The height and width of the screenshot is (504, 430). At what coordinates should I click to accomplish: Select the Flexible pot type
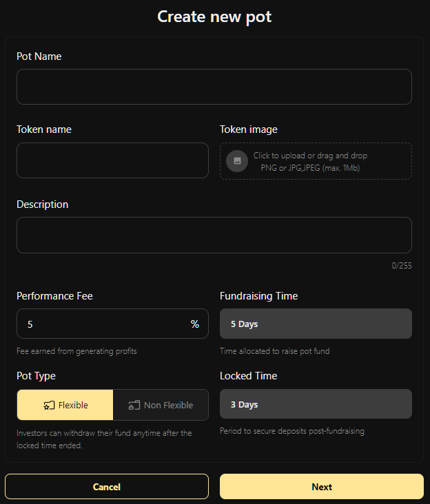[65, 405]
